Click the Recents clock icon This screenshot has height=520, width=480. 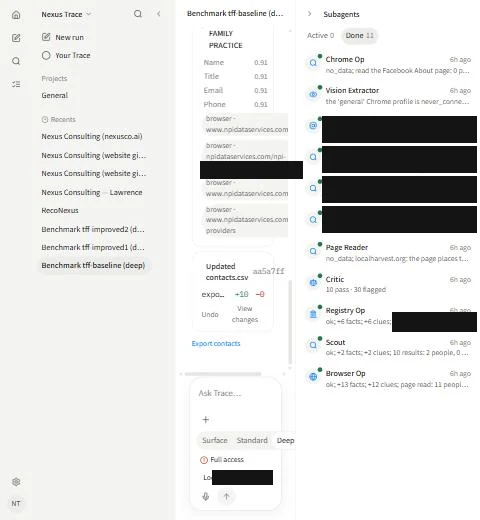point(45,119)
